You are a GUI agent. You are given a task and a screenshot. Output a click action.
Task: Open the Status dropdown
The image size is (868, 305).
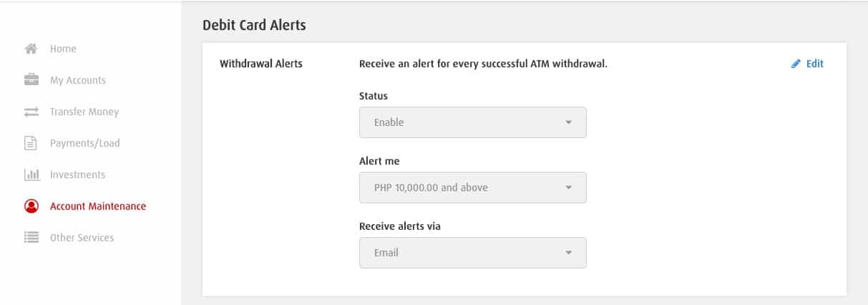[472, 122]
